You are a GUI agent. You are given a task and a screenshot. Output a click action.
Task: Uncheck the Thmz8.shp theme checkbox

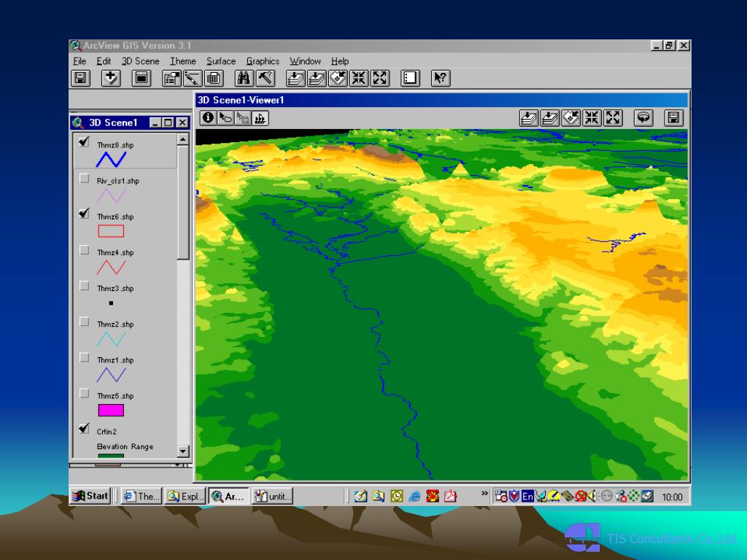[85, 142]
